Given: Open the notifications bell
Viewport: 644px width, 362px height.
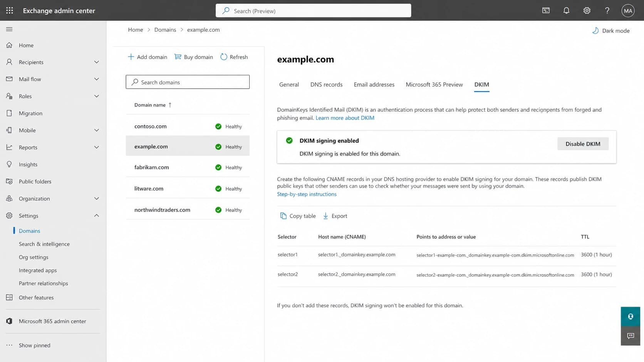Looking at the screenshot, I should (x=566, y=10).
